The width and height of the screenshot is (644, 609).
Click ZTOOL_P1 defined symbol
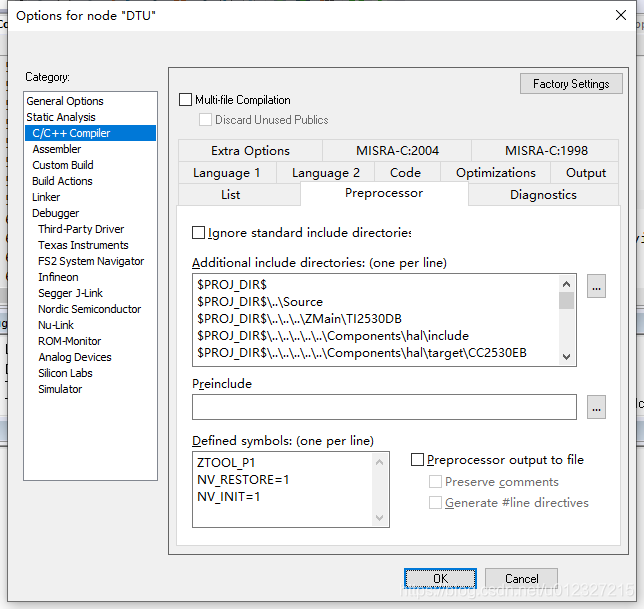pyautogui.click(x=226, y=463)
